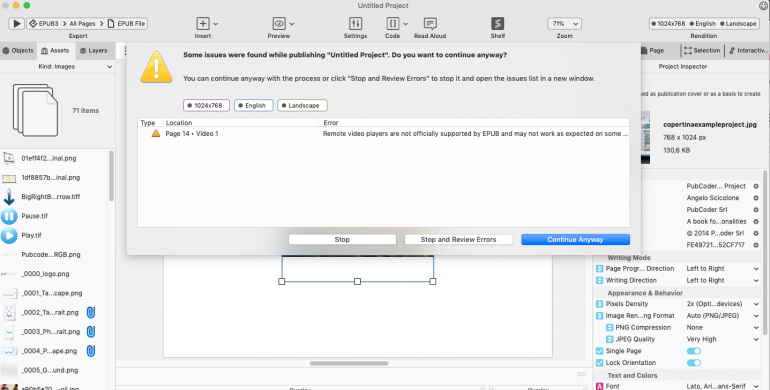Click the dialog's 1024x768 rendition tag
This screenshot has width=770, height=390.
click(206, 106)
